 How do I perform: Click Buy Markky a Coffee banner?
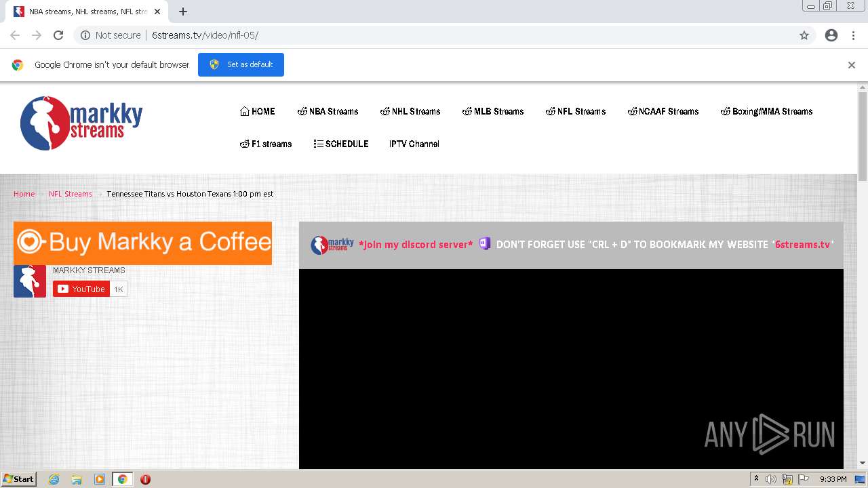coord(142,243)
